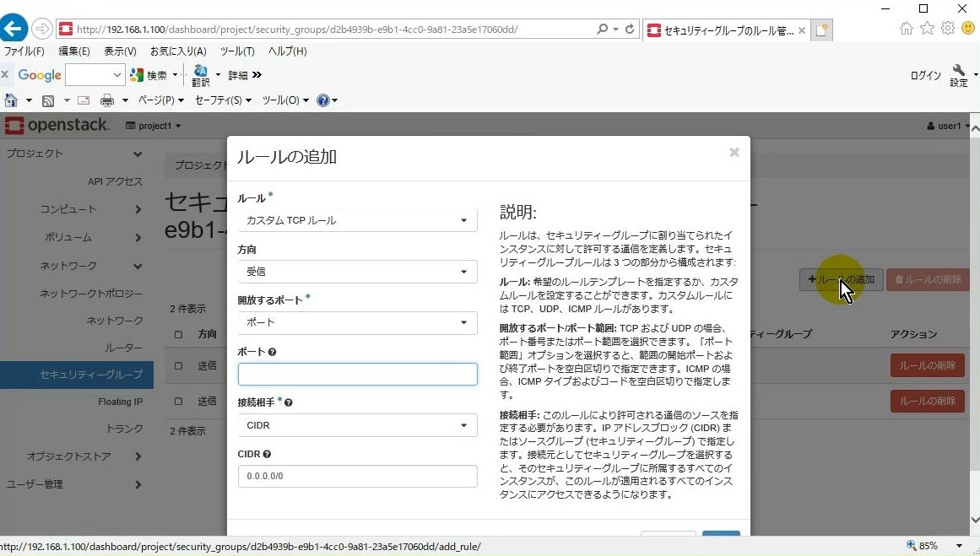Close the セキュリティーグループ browser tab

(x=801, y=30)
